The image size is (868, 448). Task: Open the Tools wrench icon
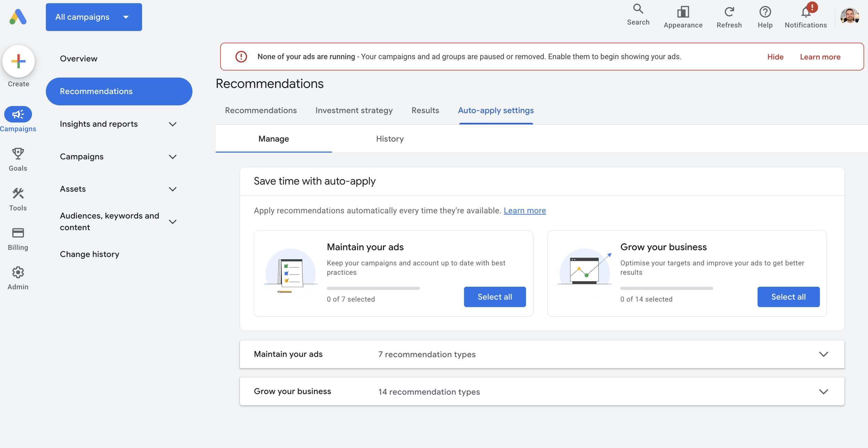pyautogui.click(x=18, y=193)
